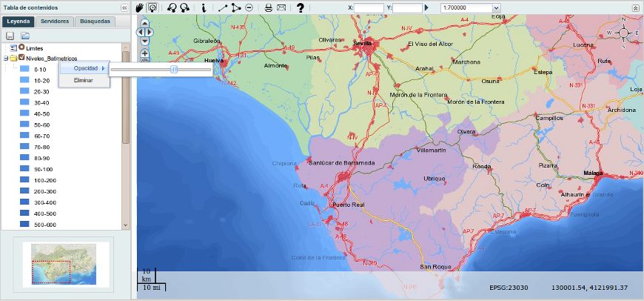Screen dimensions: 644x301
Task: Switch to the Servidores tab
Action: [x=55, y=21]
